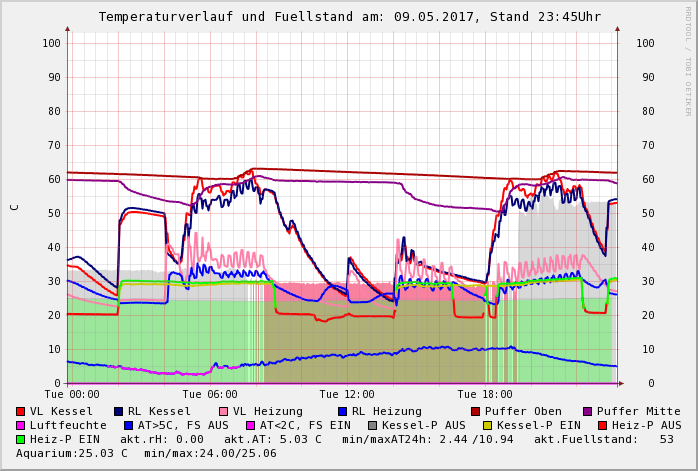Click the blue RL Heizung legend swatch
Viewport: 698px width, 471px height.
pos(342,411)
